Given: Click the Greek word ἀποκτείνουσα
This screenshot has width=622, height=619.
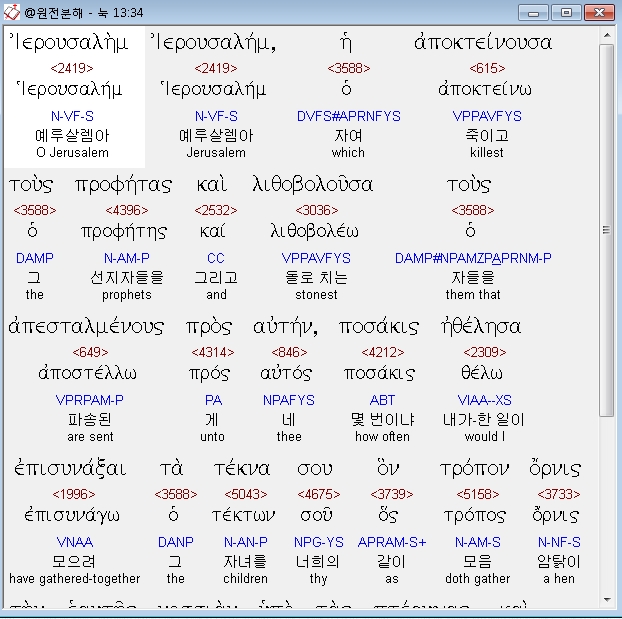Looking at the screenshot, I should coord(483,42).
